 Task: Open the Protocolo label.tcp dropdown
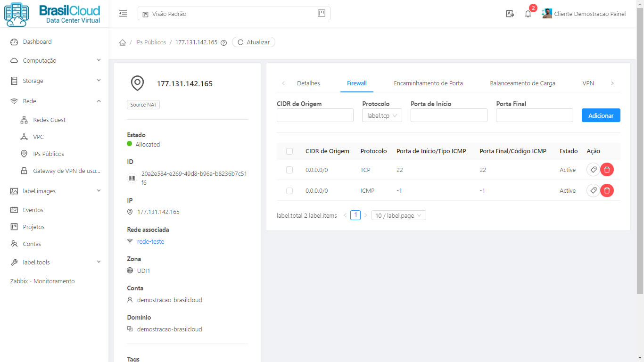[x=382, y=115]
